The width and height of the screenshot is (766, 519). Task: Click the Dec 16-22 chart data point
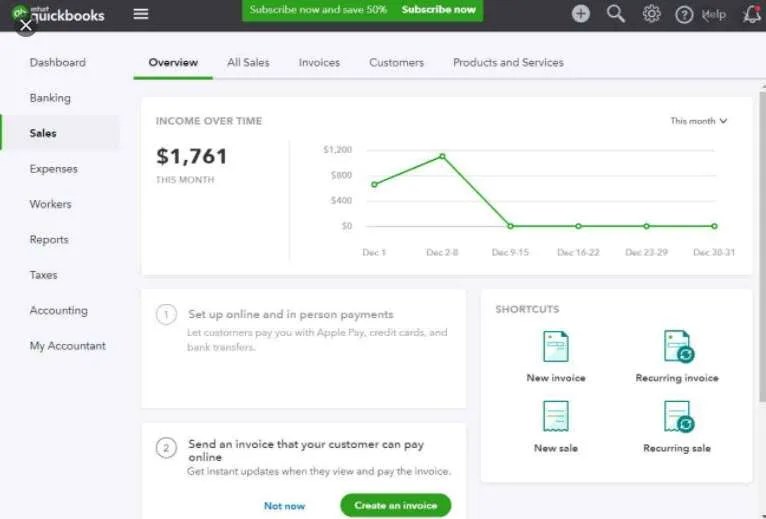click(578, 226)
